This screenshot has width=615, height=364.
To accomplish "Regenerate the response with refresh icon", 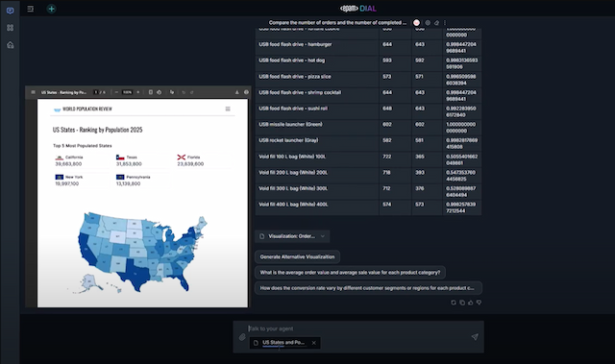I will [454, 303].
